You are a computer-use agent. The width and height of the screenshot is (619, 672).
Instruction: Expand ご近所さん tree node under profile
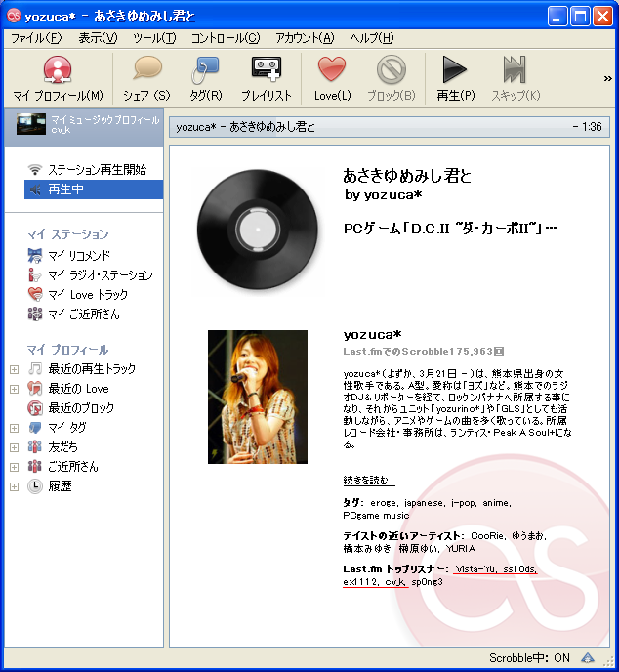[x=14, y=467]
